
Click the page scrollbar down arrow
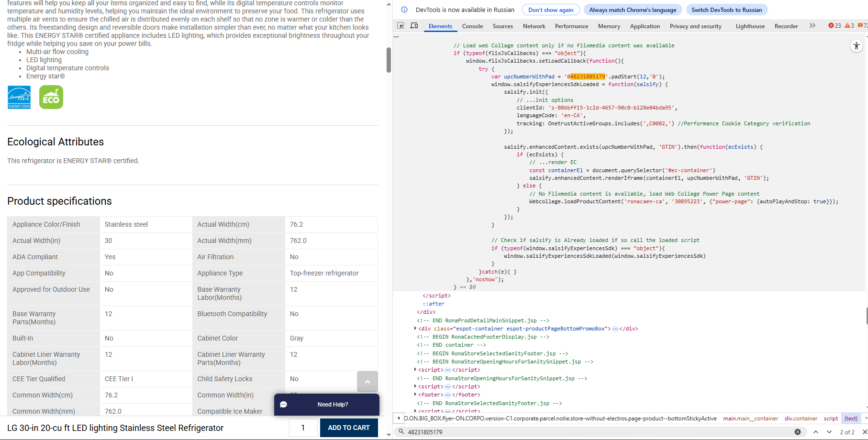pos(389,435)
